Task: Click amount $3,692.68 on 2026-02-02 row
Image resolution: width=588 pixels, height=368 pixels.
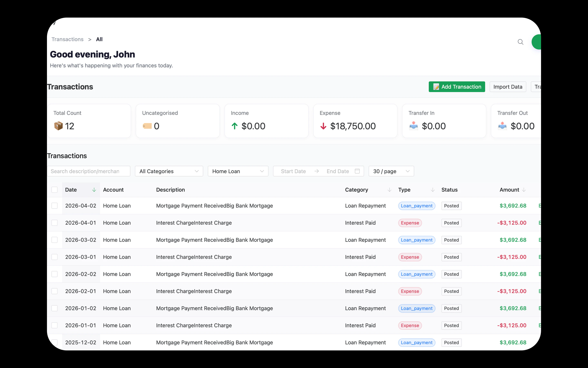Action: click(x=513, y=274)
